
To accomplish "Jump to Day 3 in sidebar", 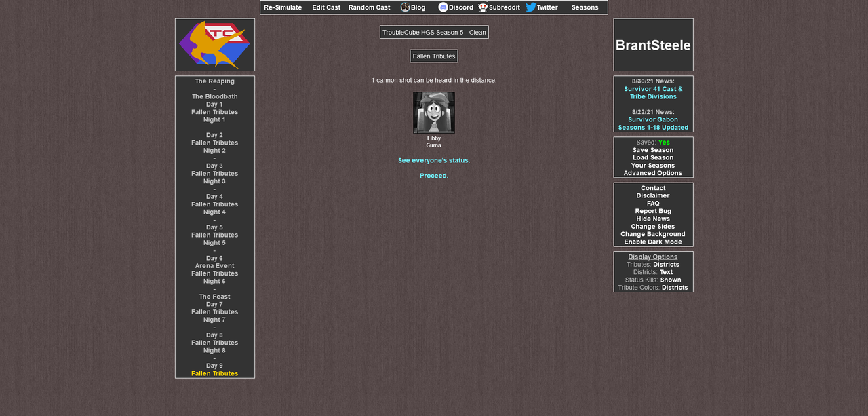I will 215,166.
